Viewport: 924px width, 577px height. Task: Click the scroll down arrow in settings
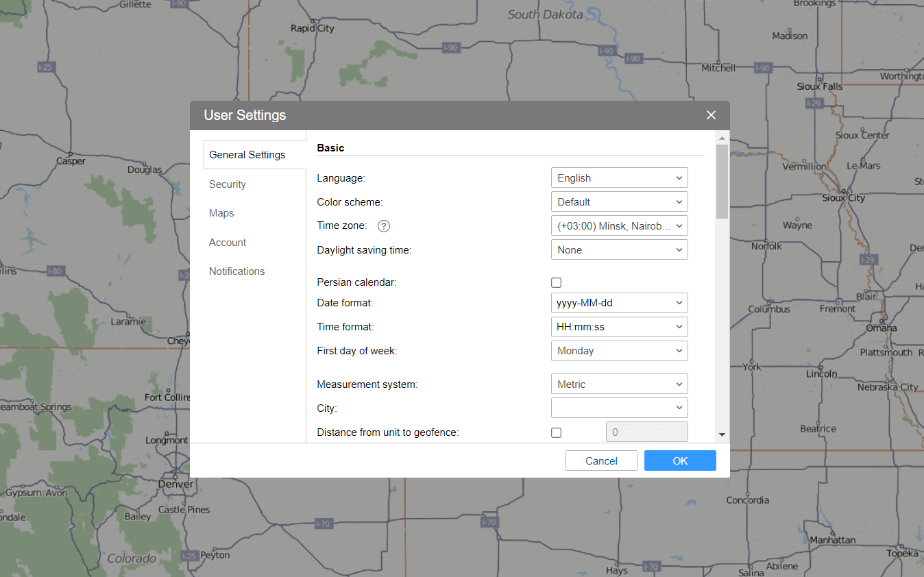tap(722, 434)
